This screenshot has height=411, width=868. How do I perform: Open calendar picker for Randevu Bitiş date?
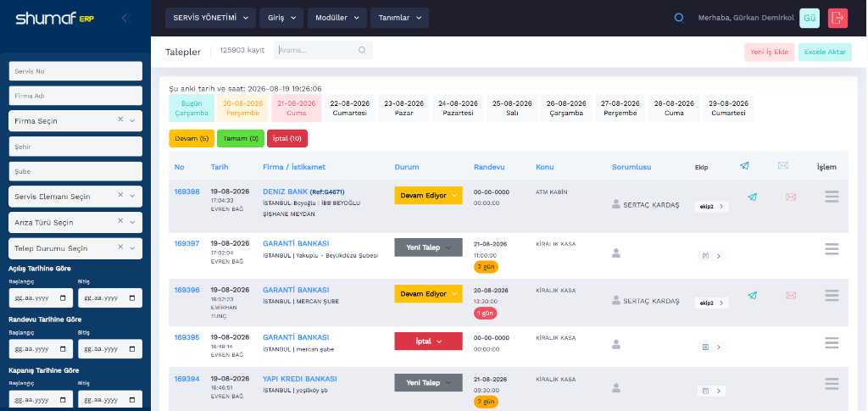coord(131,348)
